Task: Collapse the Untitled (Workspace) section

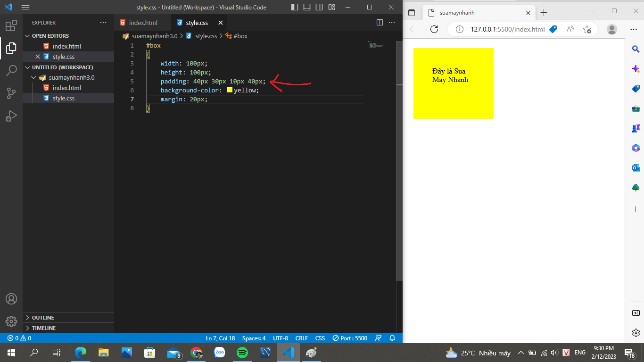Action: point(68,67)
